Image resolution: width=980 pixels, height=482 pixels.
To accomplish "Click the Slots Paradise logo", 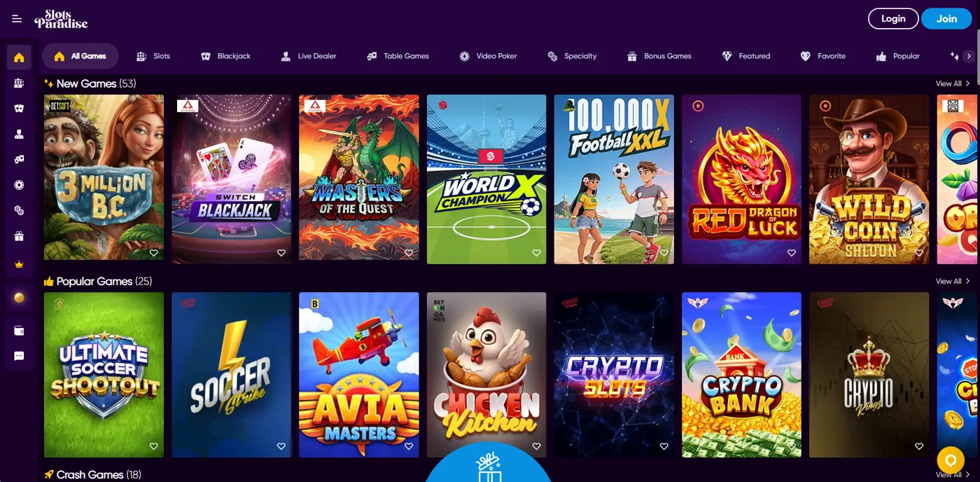I will pos(61,19).
